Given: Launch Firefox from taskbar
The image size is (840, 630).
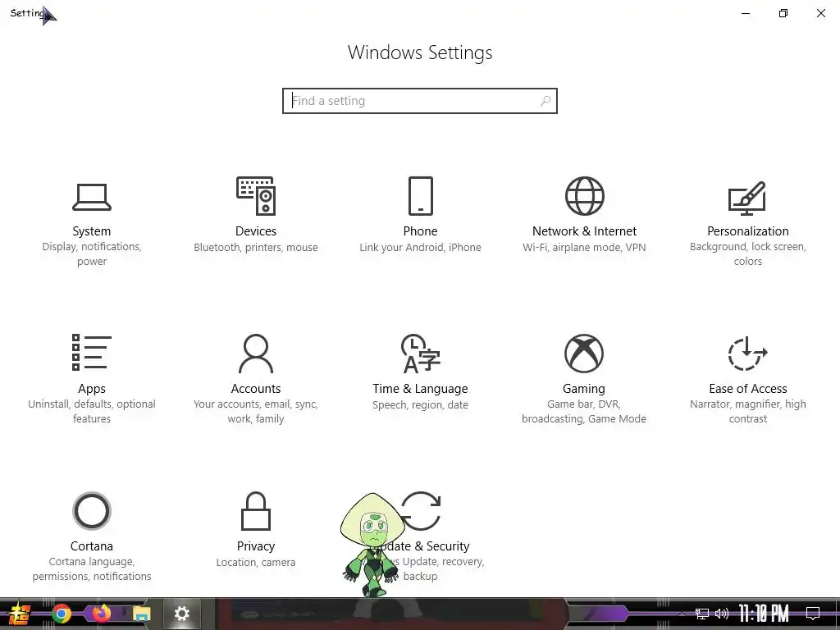Looking at the screenshot, I should coord(101,614).
